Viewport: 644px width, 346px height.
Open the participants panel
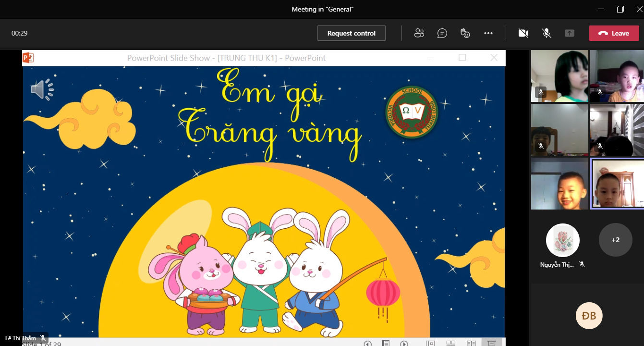[419, 33]
